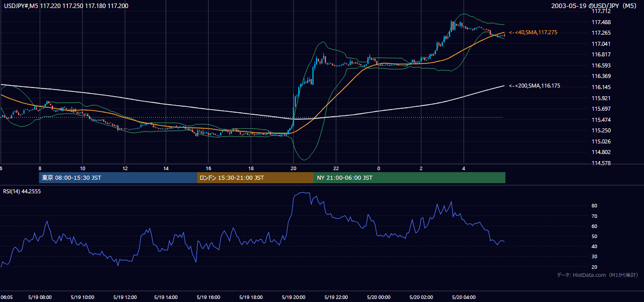Screen dimensions: 644x302
Task: Click the 06:05 bottom time label
Action: [7, 297]
